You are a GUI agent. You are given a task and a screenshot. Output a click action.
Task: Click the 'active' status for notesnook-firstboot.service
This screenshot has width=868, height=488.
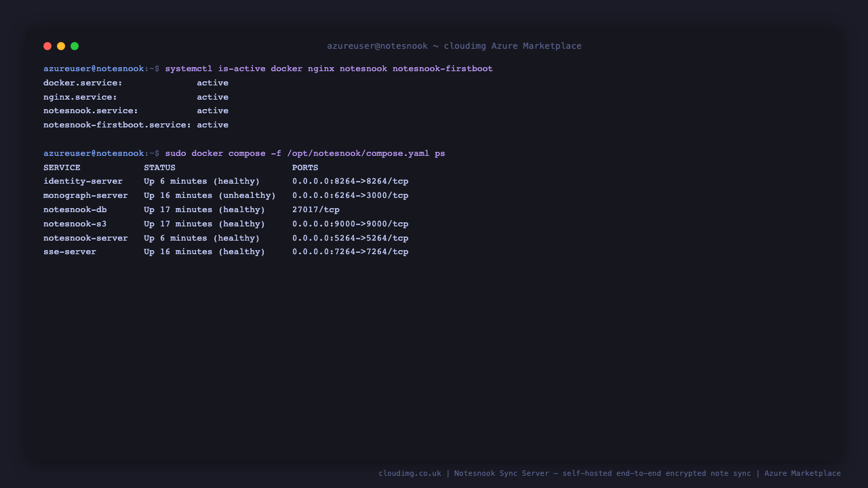point(213,125)
